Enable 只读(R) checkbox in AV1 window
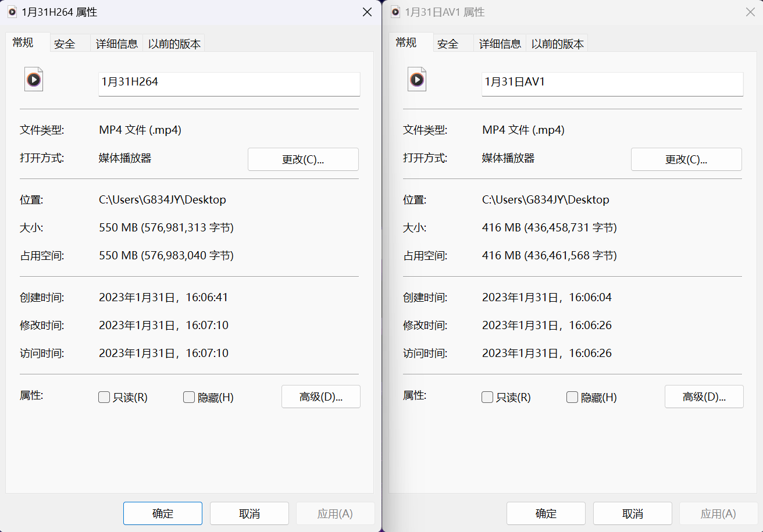The image size is (763, 532). click(487, 397)
